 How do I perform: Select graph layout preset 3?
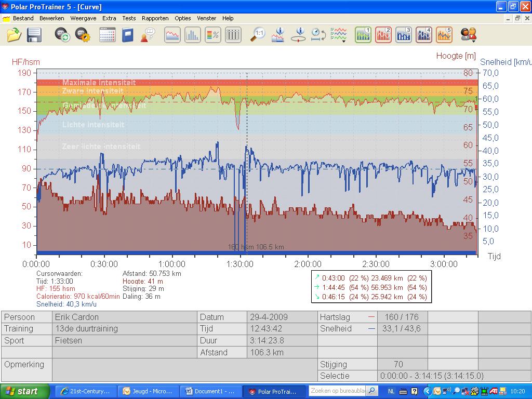[x=404, y=35]
